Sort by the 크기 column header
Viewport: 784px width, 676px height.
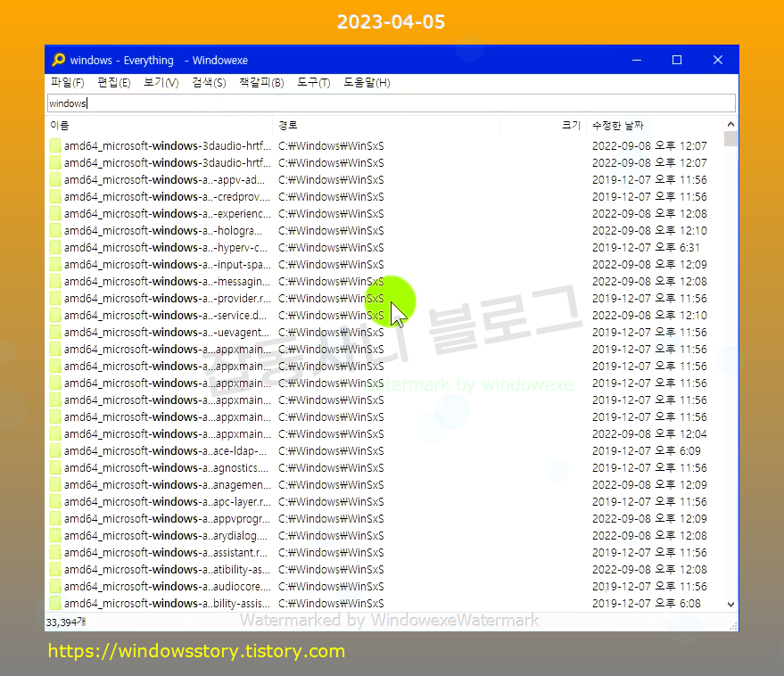click(543, 126)
